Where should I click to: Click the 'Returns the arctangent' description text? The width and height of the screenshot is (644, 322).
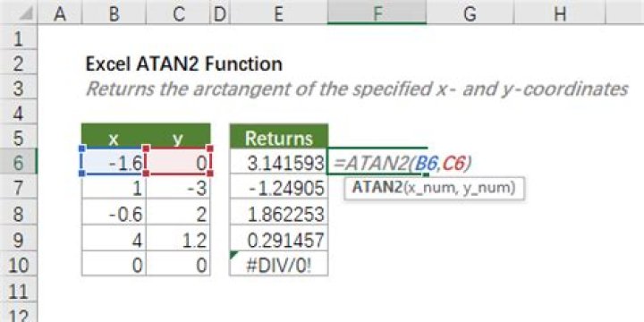point(357,89)
